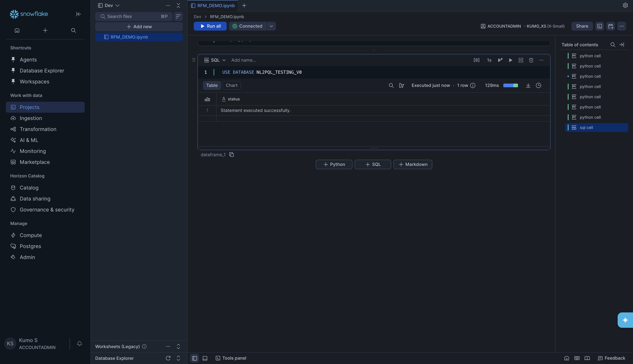The height and width of the screenshot is (364, 633).
Task: Switch to the Chart tab
Action: pyautogui.click(x=232, y=85)
